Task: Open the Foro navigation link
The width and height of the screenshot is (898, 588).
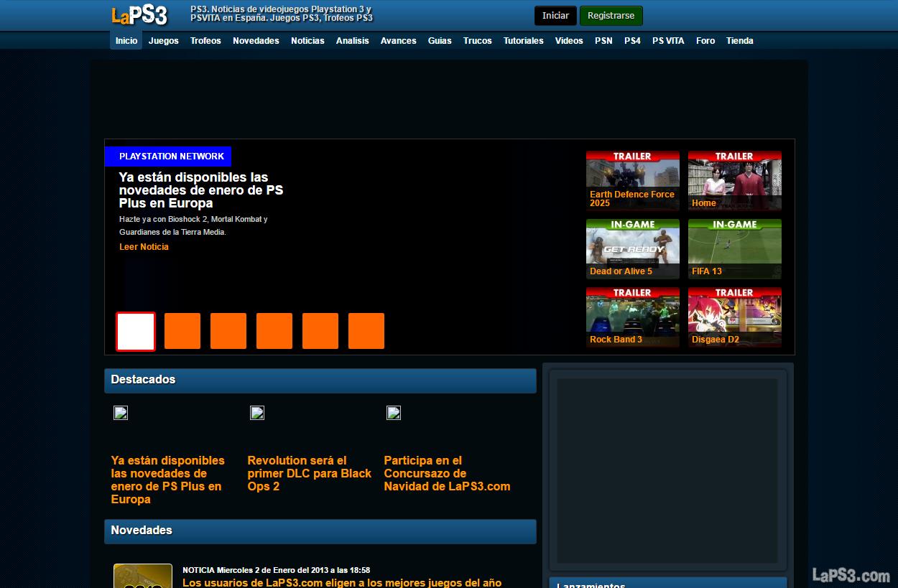Action: (705, 41)
